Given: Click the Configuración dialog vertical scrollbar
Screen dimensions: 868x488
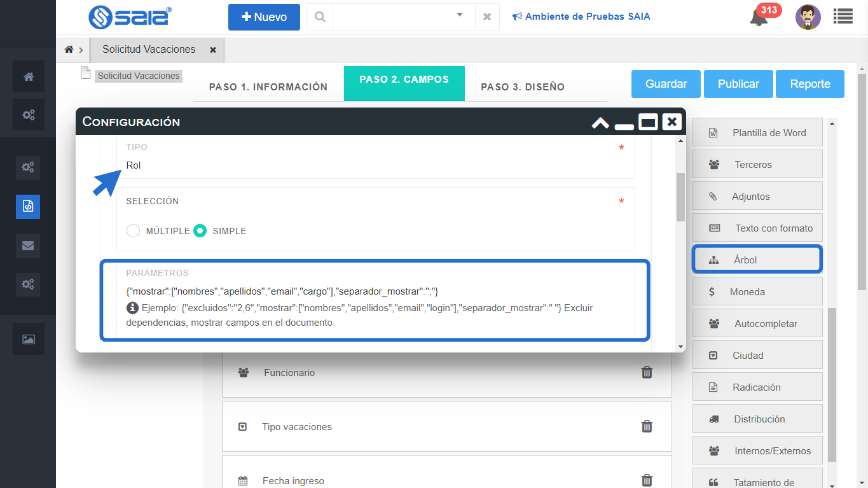Looking at the screenshot, I should 680,197.
